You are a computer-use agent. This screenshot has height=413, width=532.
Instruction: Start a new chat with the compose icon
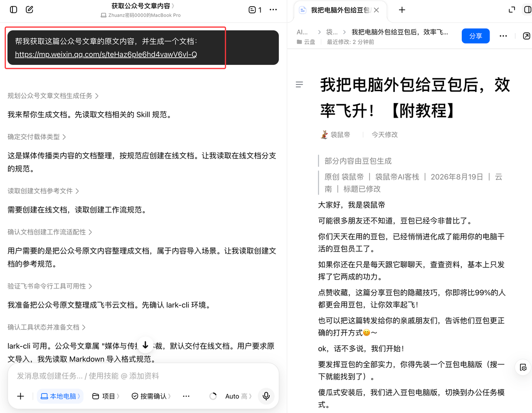pos(30,10)
